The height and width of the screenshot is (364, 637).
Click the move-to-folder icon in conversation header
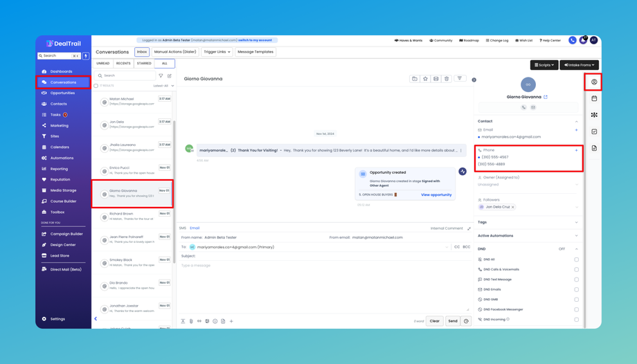[414, 79]
